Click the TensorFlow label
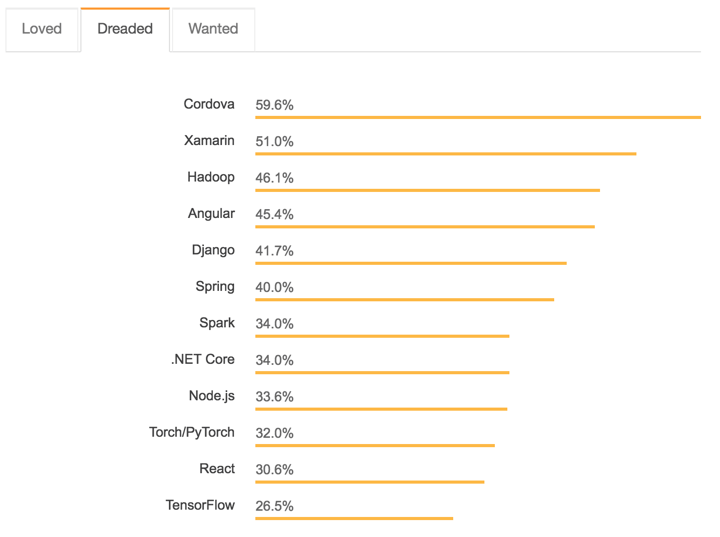This screenshot has height=537, width=720. [200, 505]
